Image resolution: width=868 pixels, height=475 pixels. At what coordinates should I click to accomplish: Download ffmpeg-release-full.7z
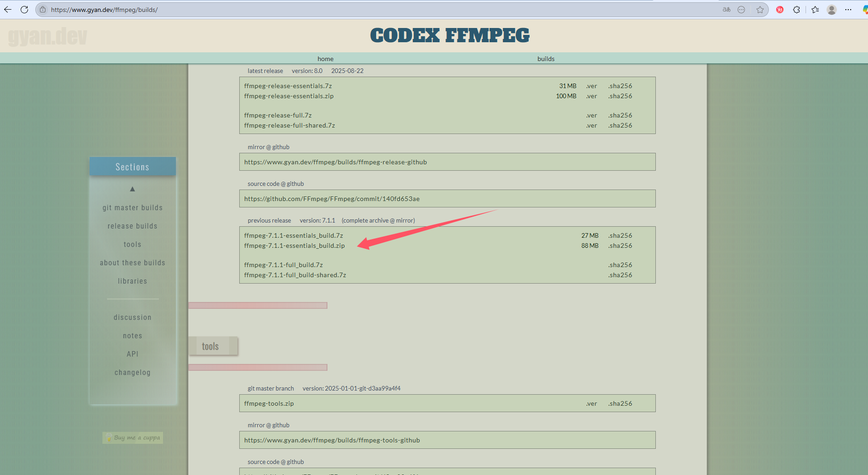pyautogui.click(x=278, y=115)
